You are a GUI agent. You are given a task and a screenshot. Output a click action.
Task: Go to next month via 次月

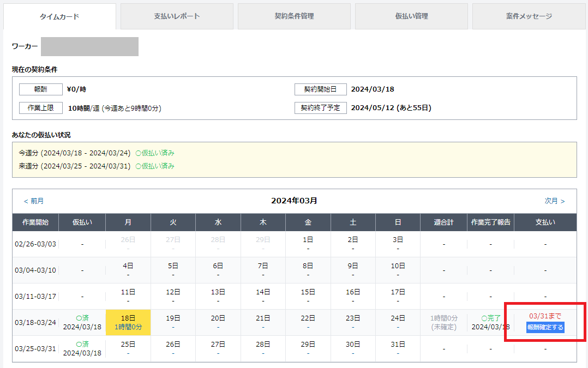(x=555, y=201)
